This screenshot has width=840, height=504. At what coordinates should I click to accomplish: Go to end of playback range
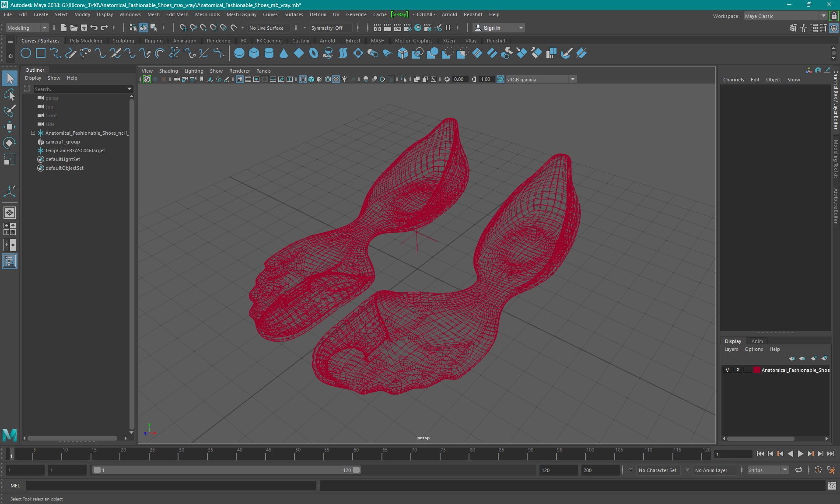pos(830,454)
